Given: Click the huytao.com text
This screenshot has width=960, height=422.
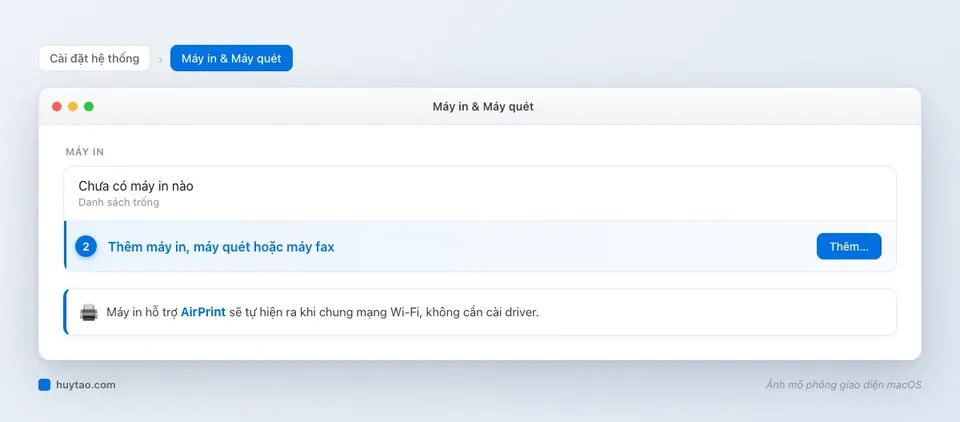Looking at the screenshot, I should coord(86,385).
